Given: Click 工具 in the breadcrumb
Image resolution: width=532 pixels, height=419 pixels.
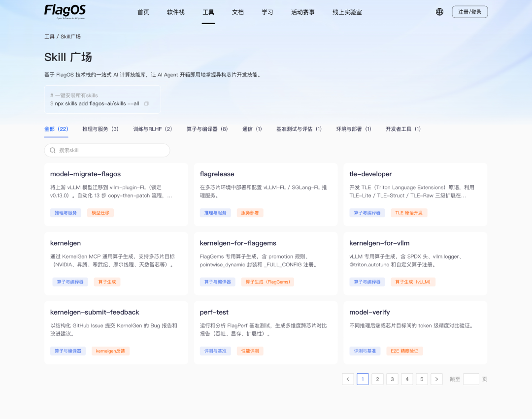Looking at the screenshot, I should 49,37.
